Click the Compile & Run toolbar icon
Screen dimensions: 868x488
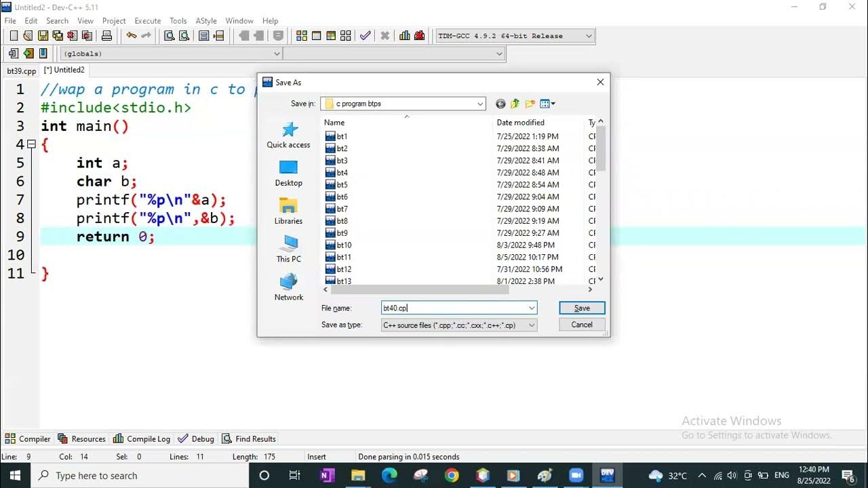pyautogui.click(x=331, y=36)
